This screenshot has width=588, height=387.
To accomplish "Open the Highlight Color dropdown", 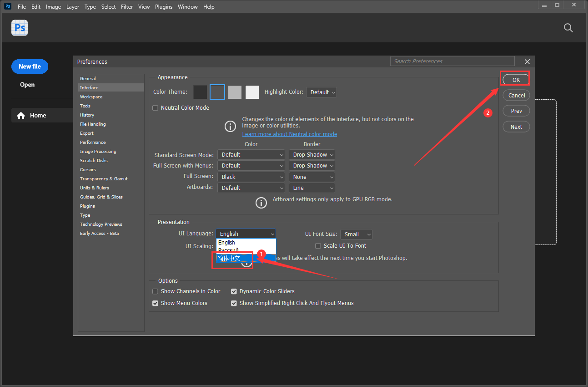I will pos(322,92).
